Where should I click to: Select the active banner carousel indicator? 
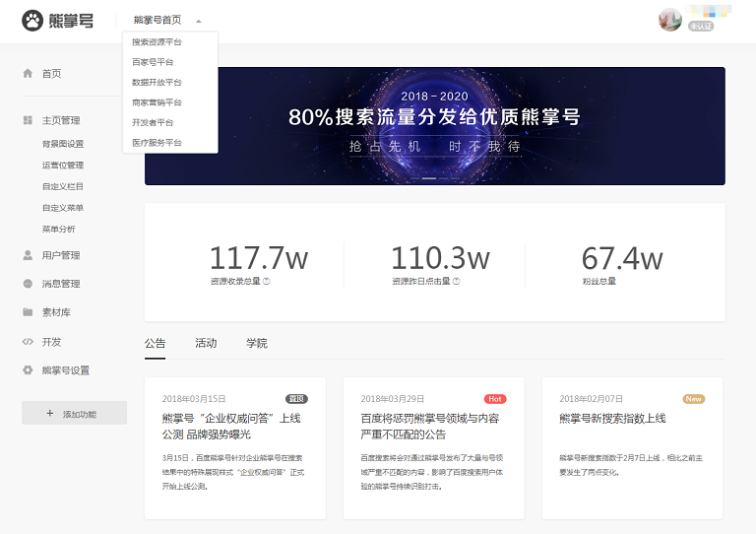(x=429, y=178)
